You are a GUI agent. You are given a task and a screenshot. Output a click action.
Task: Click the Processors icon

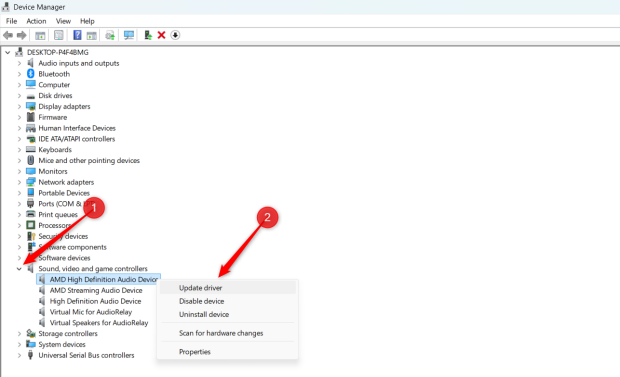(x=30, y=225)
